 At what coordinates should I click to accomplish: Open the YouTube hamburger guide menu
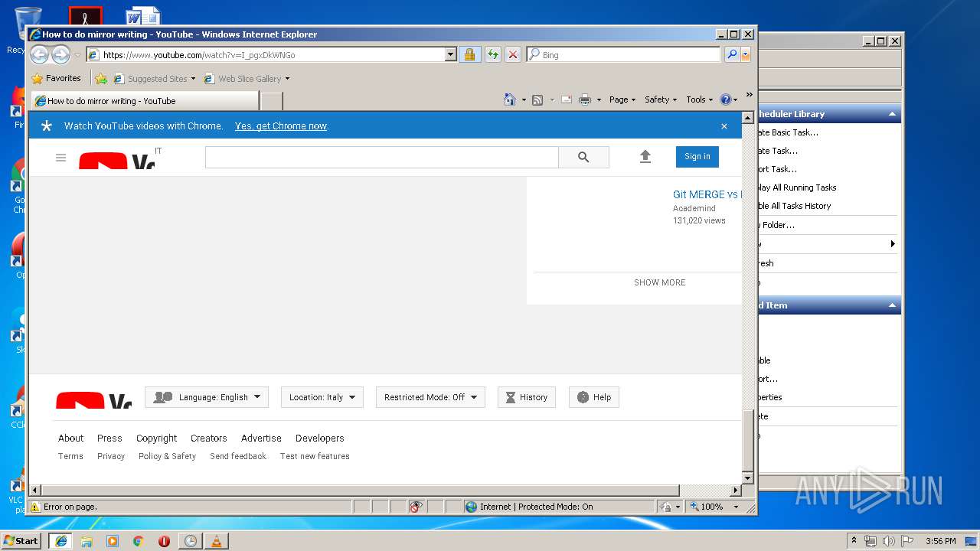61,158
